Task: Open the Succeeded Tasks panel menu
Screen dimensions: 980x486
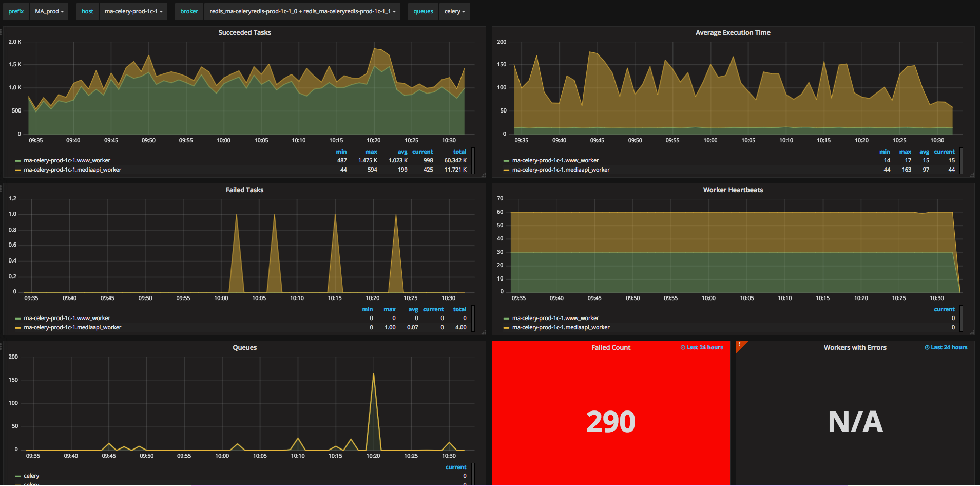Action: (x=244, y=32)
